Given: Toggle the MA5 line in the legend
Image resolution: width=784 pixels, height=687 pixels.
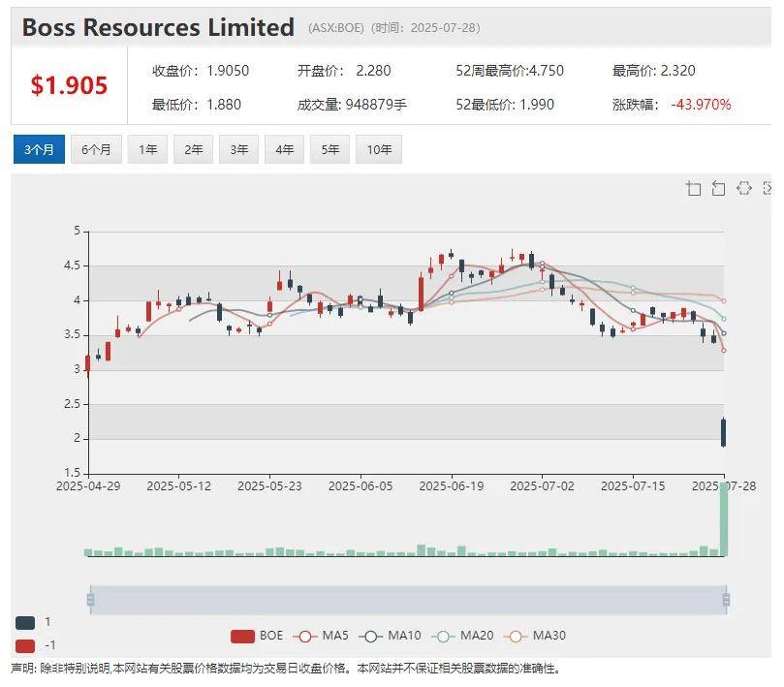Looking at the screenshot, I should pyautogui.click(x=321, y=636).
